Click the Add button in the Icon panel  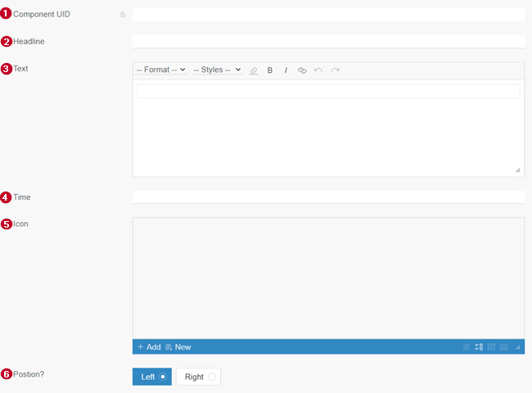[x=149, y=347]
